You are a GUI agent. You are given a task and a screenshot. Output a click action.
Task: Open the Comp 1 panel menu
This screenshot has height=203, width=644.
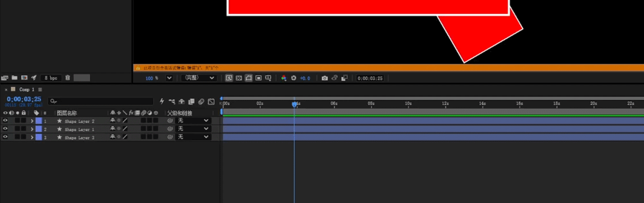coord(40,90)
